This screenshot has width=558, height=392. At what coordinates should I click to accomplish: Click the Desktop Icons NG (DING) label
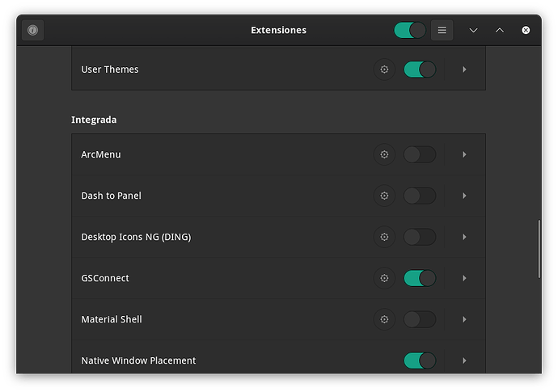[x=136, y=237]
